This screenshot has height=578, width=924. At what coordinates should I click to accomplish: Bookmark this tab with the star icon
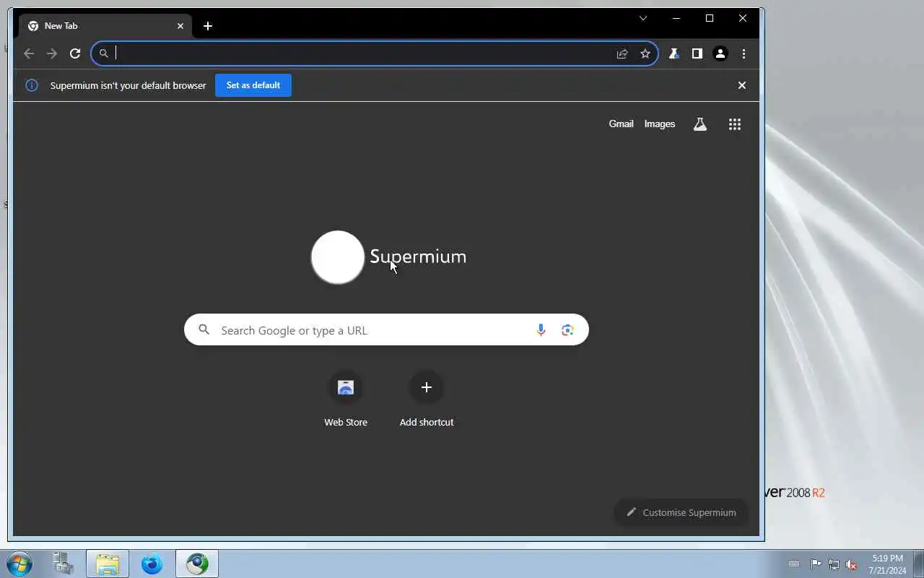click(x=645, y=53)
